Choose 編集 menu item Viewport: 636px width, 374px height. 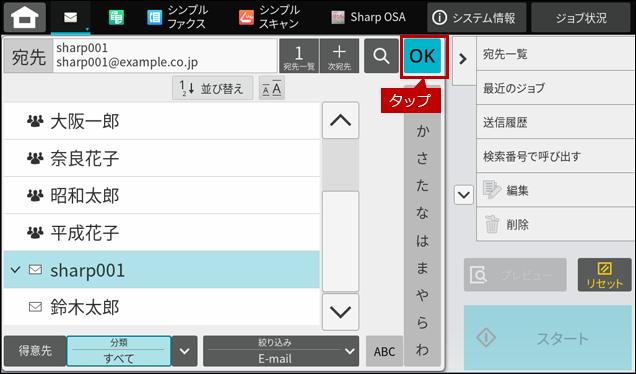tap(556, 190)
